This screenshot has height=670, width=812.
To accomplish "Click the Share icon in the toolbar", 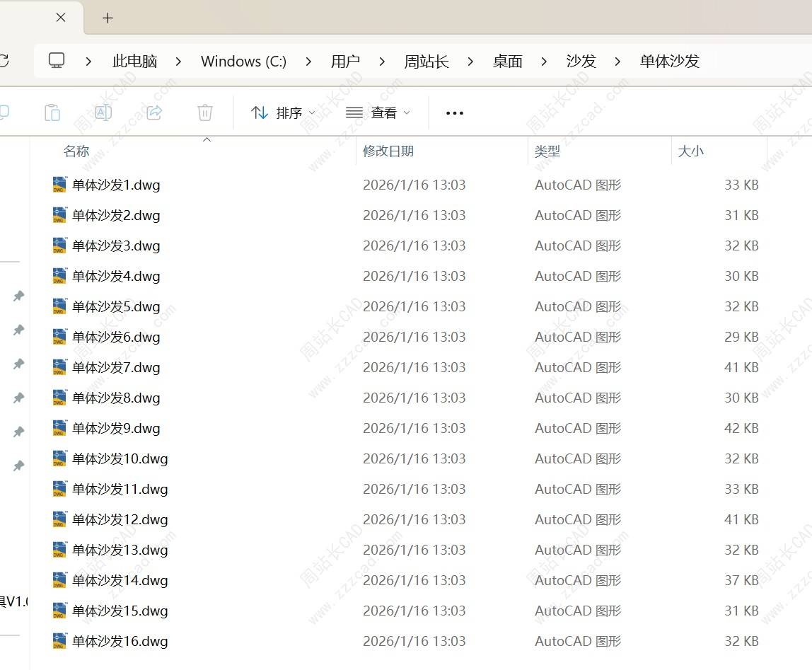I will (x=154, y=112).
